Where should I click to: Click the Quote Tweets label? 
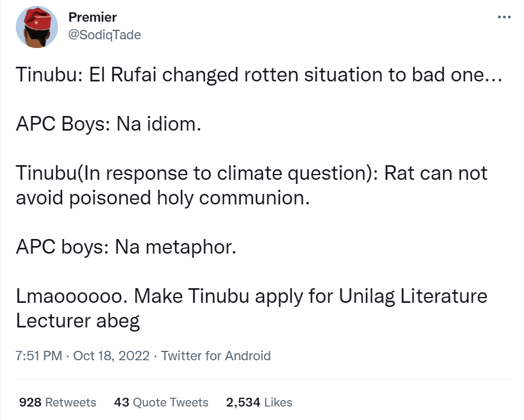(170, 402)
